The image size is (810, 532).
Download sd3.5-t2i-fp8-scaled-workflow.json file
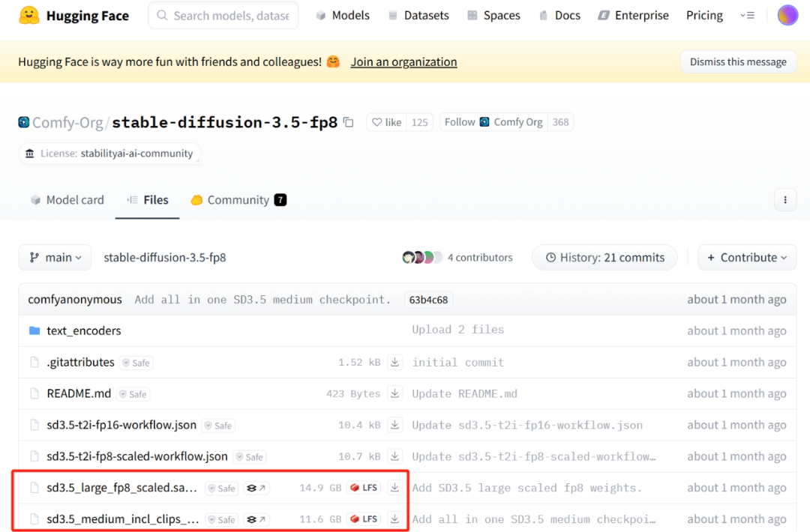click(x=394, y=456)
